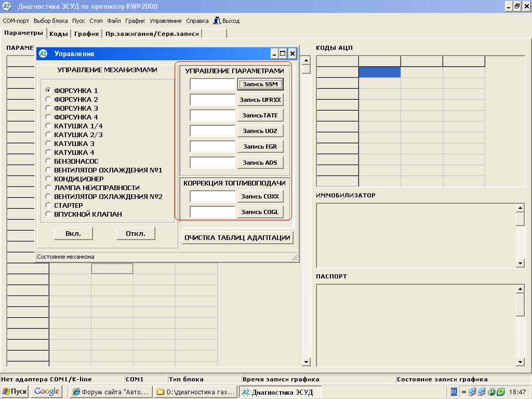Open the Справка menu
This screenshot has width=532, height=399.
click(x=197, y=21)
